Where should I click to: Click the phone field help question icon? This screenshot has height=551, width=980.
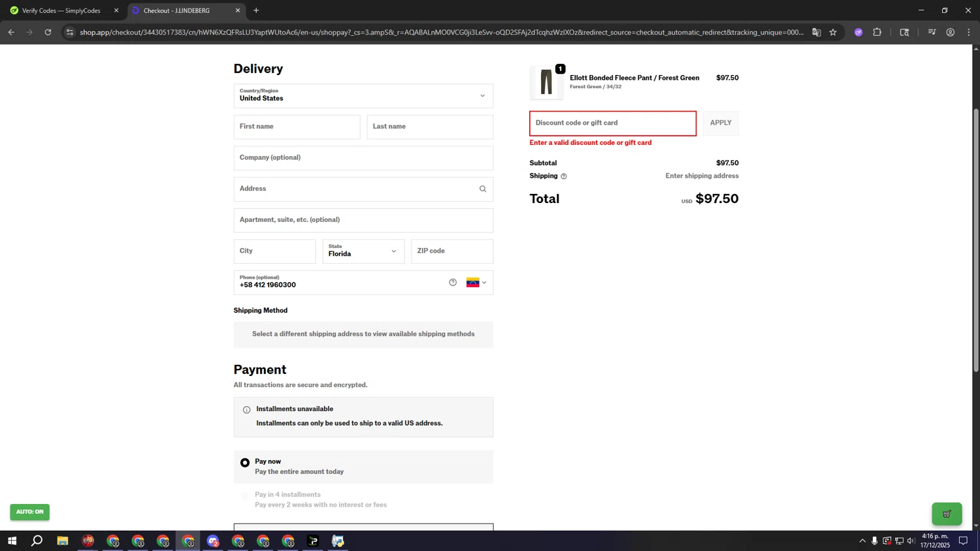pyautogui.click(x=453, y=283)
